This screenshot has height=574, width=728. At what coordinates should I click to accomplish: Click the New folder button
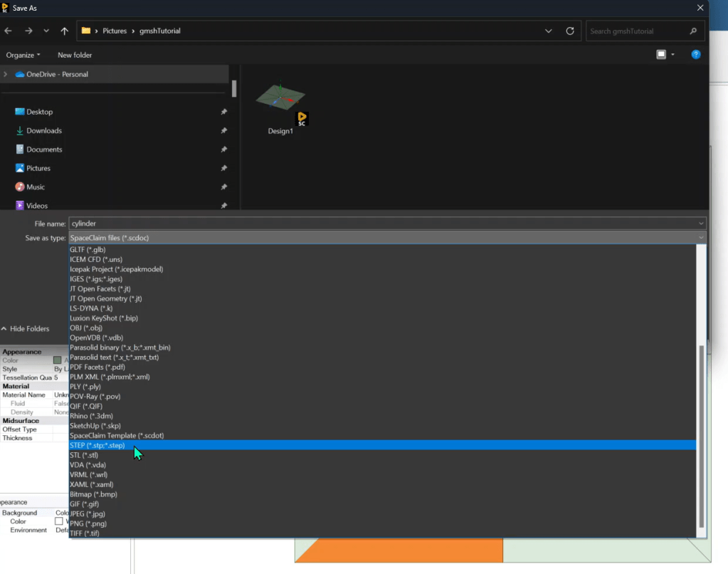(x=75, y=55)
